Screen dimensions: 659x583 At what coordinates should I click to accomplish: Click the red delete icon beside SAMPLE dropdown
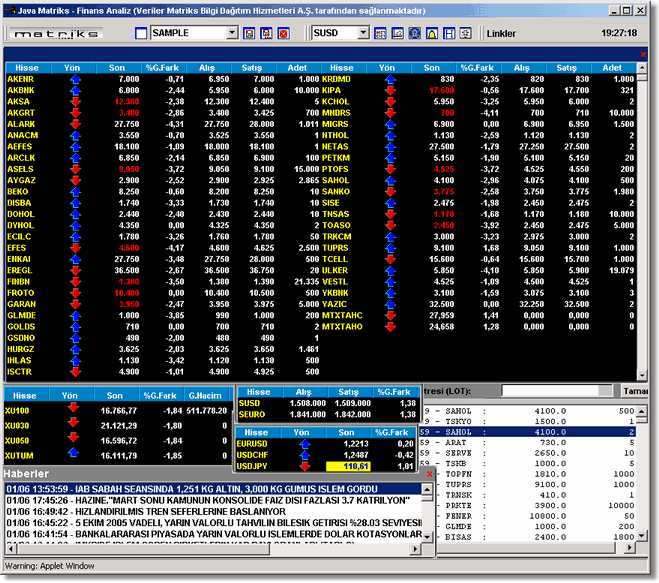283,33
